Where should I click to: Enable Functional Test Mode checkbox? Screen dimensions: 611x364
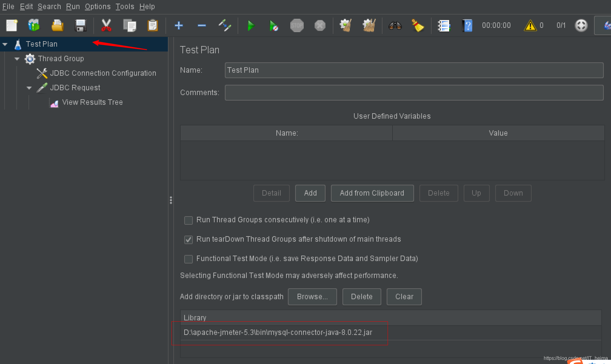(189, 259)
